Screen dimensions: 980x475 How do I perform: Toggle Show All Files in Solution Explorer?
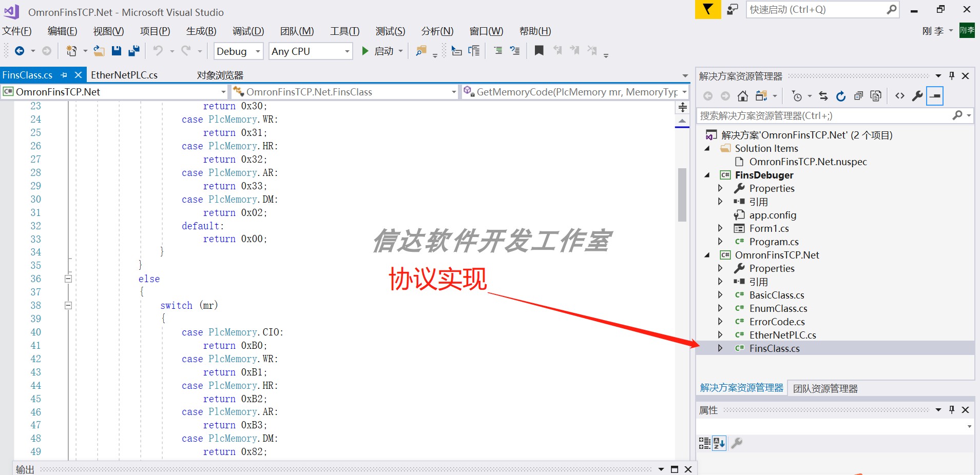pos(876,96)
